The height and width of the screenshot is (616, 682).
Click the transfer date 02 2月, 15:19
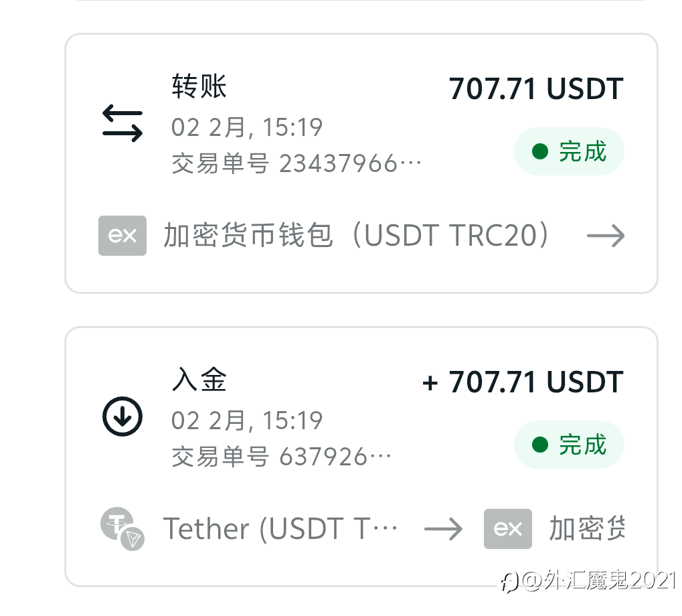tap(247, 127)
